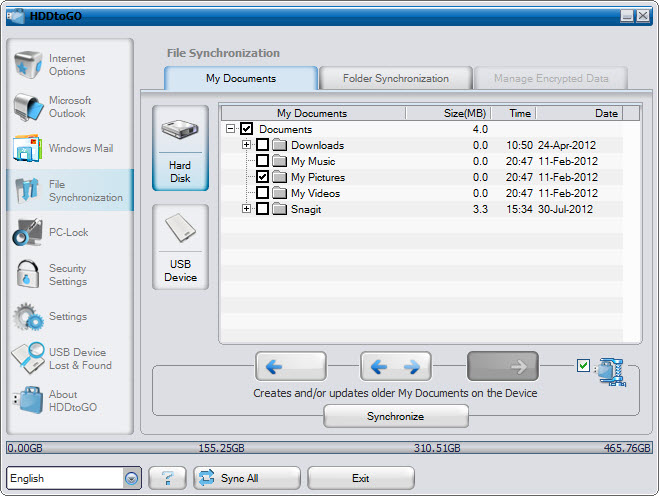The image size is (659, 496).
Task: Click the compression zip icon
Action: point(612,371)
